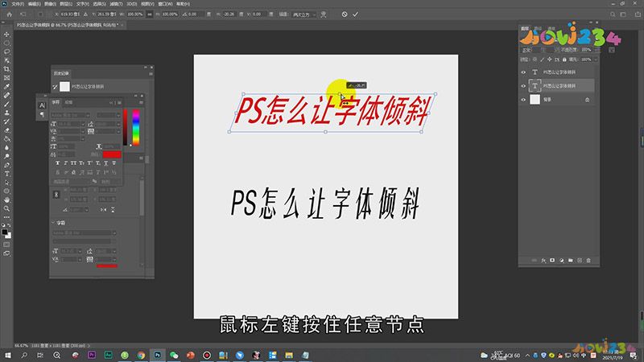
Task: Open interpolation dropdown in options bar
Action: coord(304,14)
